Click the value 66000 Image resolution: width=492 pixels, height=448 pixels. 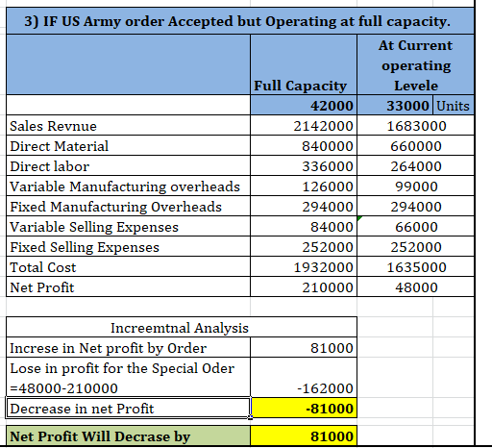pos(415,226)
